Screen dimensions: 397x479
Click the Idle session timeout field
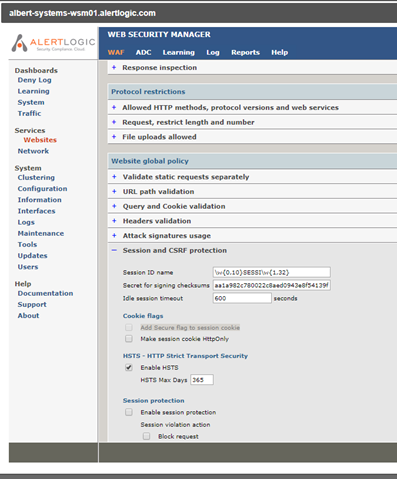pos(242,298)
